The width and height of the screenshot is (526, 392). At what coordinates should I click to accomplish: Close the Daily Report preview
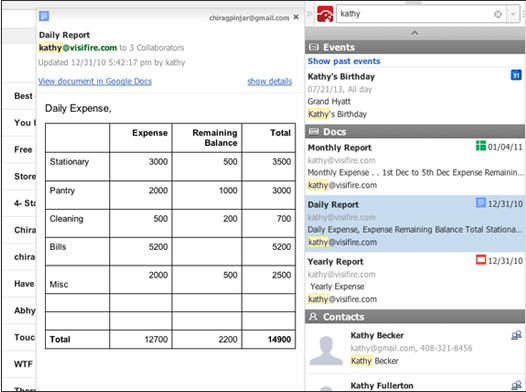click(x=296, y=17)
